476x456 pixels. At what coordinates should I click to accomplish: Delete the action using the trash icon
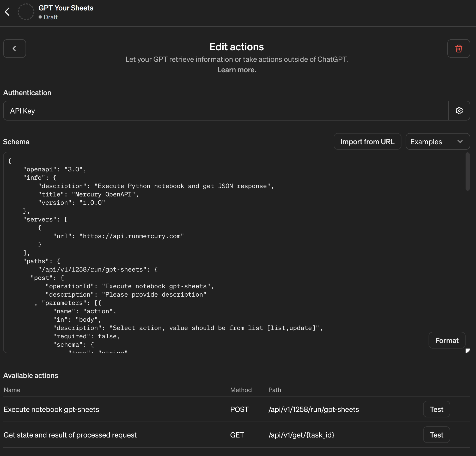coord(459,49)
